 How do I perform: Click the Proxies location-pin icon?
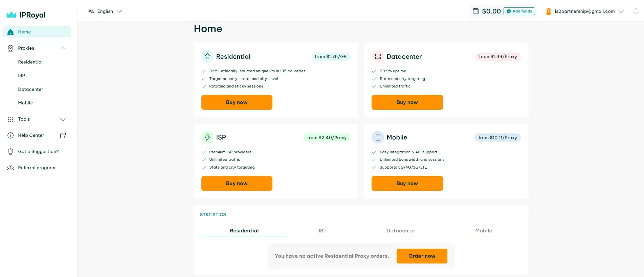[x=10, y=48]
